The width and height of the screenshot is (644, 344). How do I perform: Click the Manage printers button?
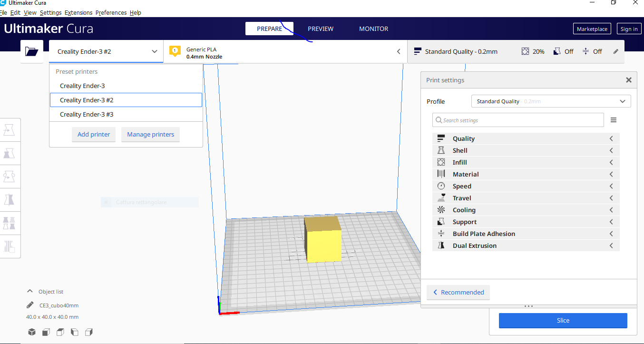pos(150,134)
